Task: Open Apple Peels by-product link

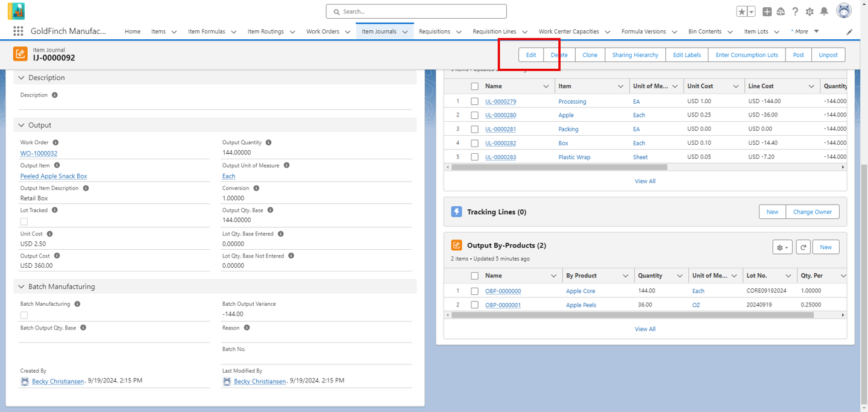Action: 581,305
